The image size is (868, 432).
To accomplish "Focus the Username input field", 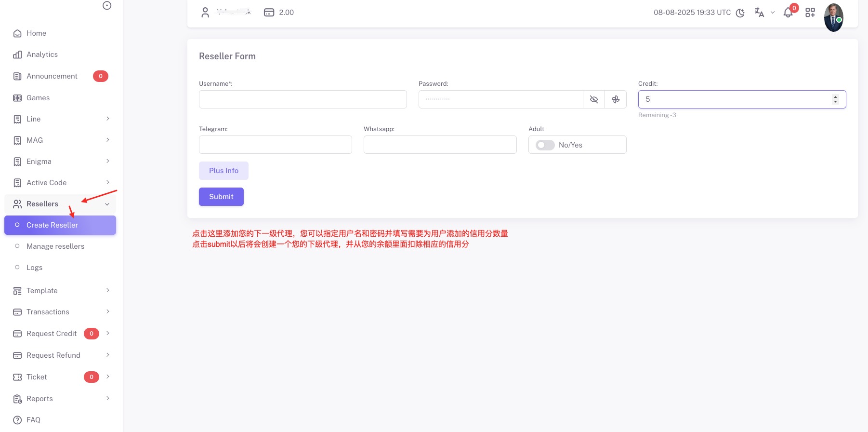I will tap(303, 99).
